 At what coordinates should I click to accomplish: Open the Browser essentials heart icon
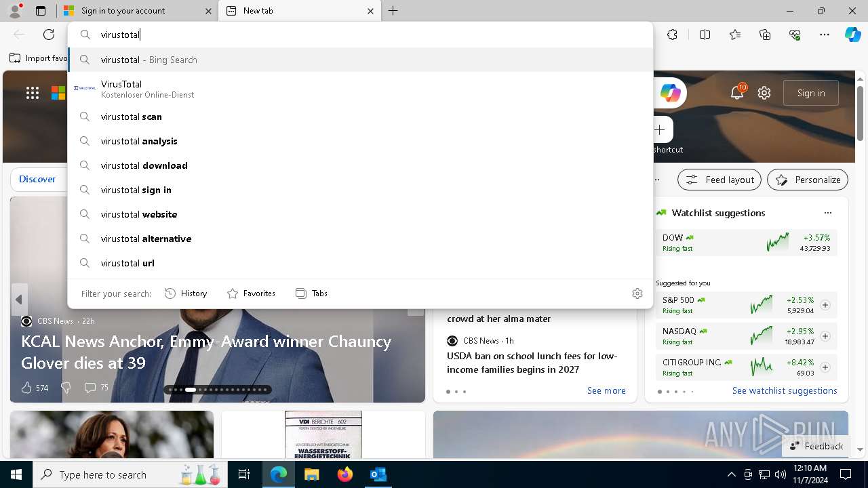pos(795,35)
